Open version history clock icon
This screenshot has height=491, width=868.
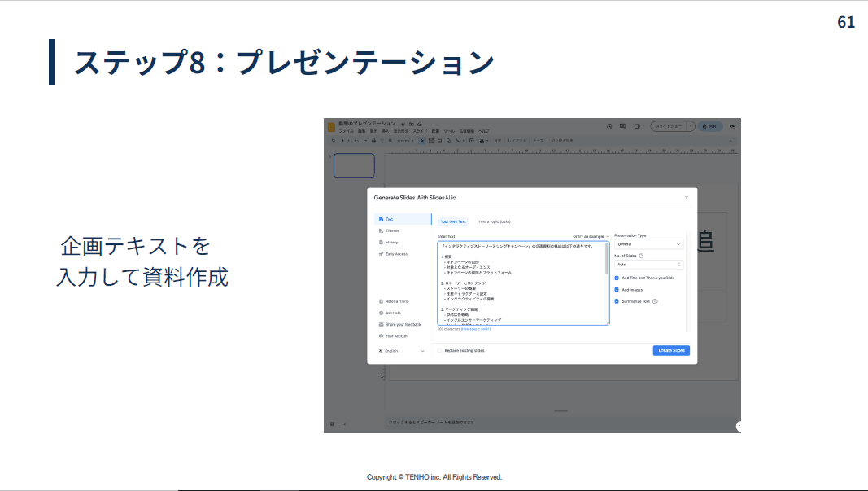(x=609, y=126)
